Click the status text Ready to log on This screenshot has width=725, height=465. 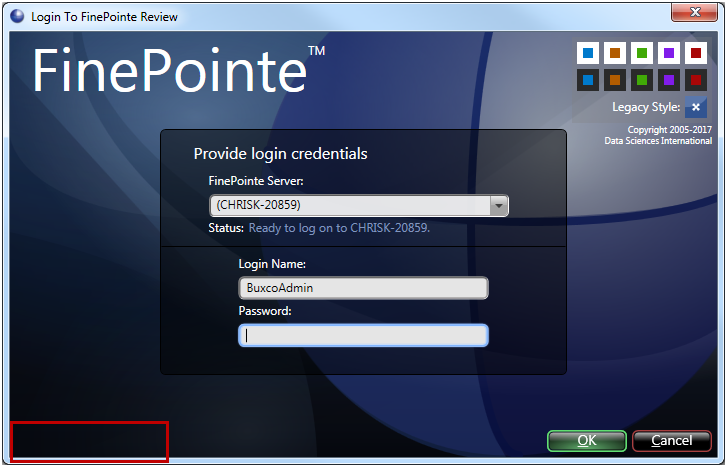339,228
